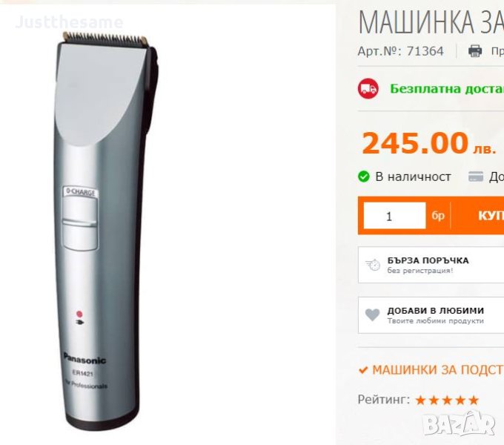
Task: Click the green in-stock checkmark icon
Action: click(x=364, y=177)
